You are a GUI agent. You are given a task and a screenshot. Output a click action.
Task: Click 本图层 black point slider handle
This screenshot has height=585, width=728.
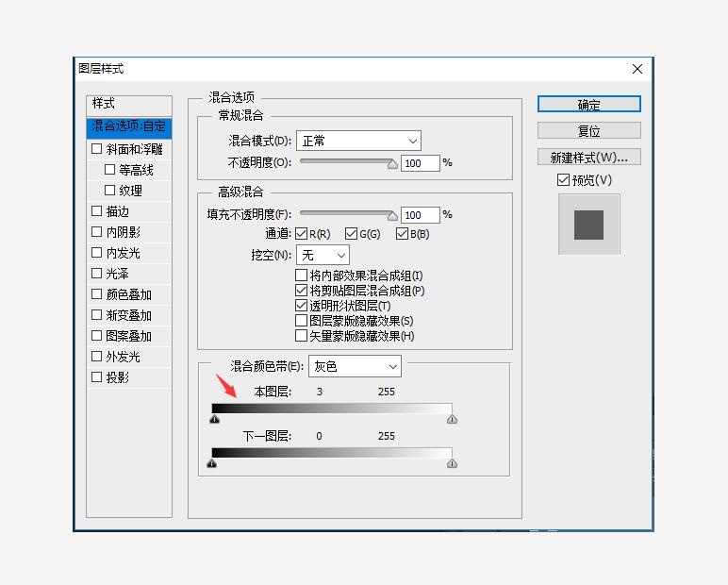[x=214, y=419]
